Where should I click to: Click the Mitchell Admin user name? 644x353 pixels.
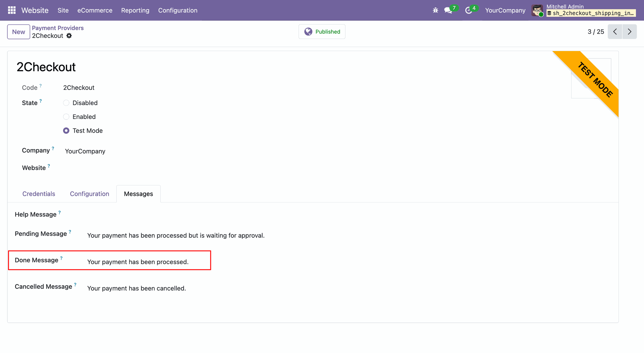pyautogui.click(x=565, y=6)
